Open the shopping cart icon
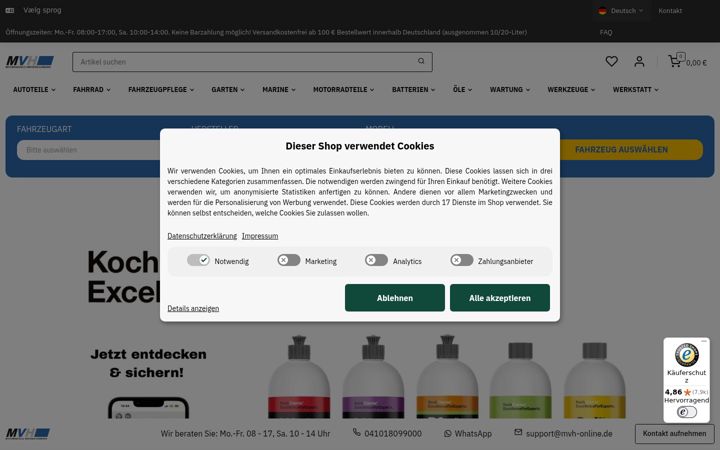The width and height of the screenshot is (720, 450). [675, 61]
